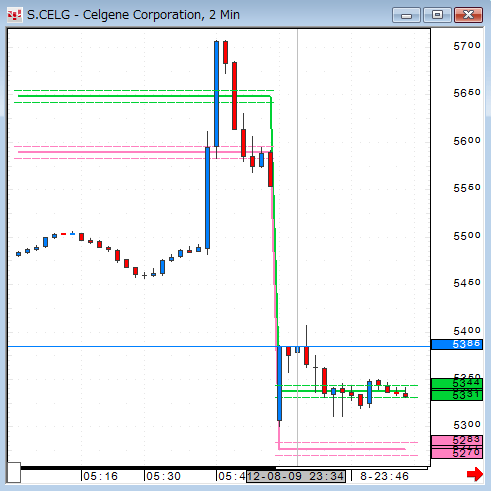Click the 8-23:46 time axis label
The height and width of the screenshot is (491, 491).
[x=384, y=476]
